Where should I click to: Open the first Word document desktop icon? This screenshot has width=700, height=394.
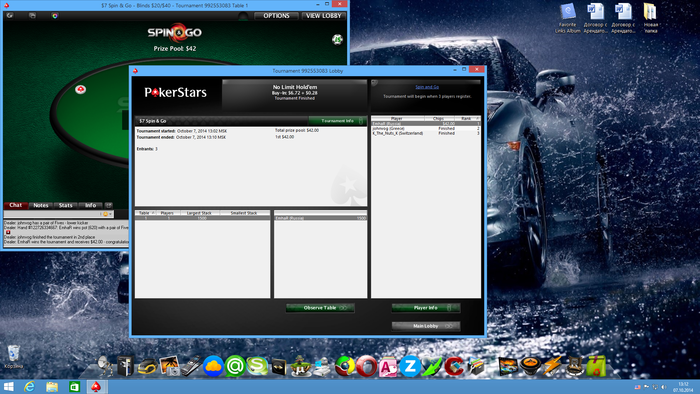[x=595, y=18]
